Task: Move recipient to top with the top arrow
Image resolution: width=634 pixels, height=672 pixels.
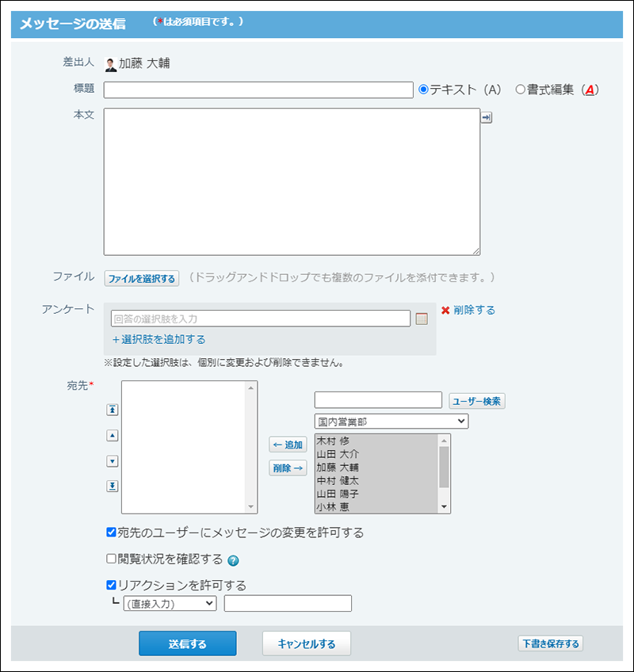Action: 113,410
